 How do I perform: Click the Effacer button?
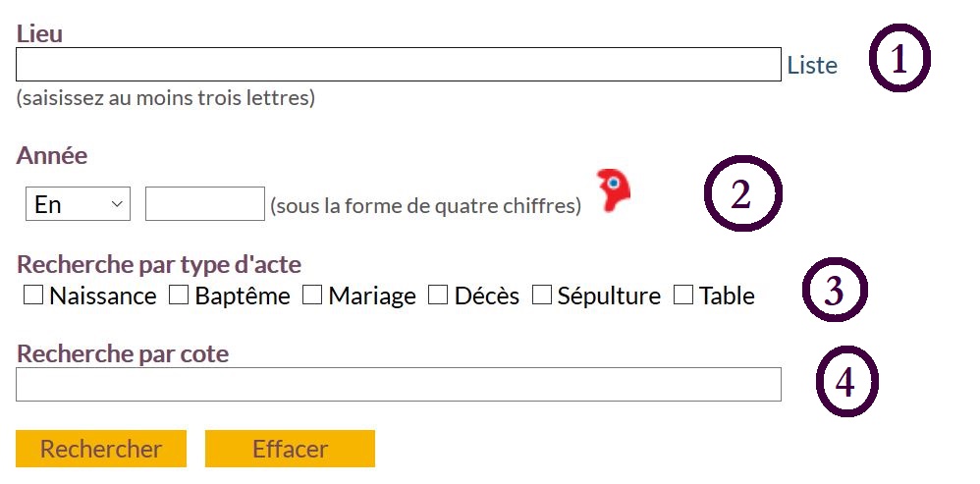290,449
